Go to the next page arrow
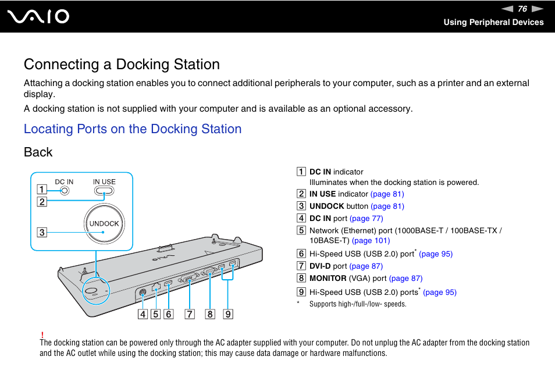Image resolution: width=555 pixels, height=392 pixels. pos(538,9)
